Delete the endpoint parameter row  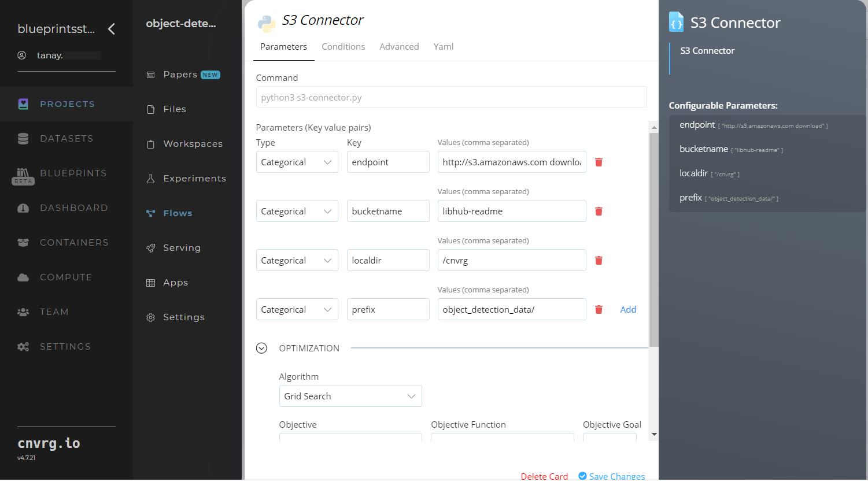[599, 162]
